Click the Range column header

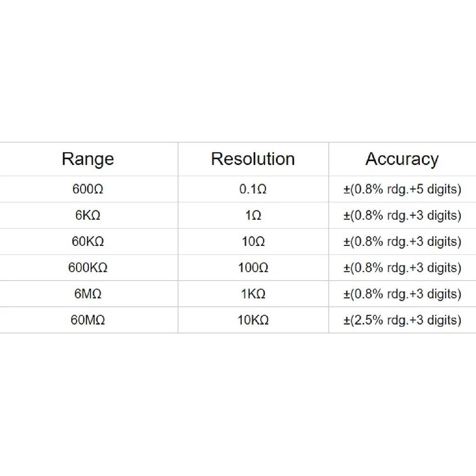88,159
